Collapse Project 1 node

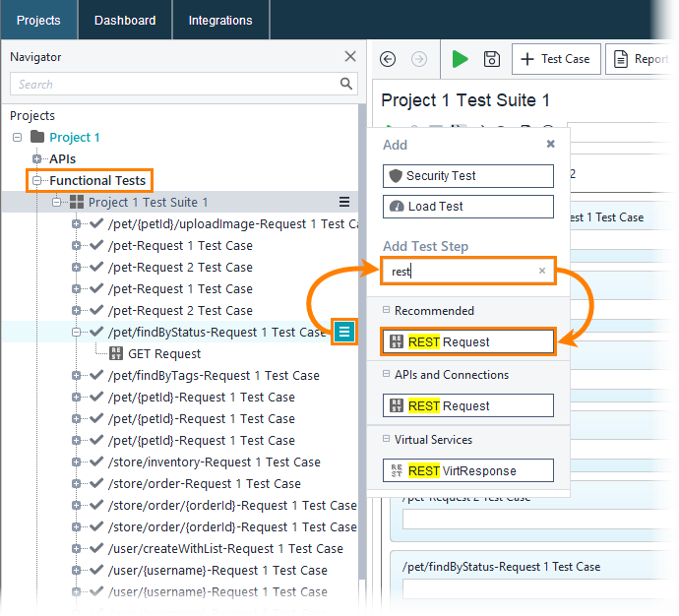(18, 137)
